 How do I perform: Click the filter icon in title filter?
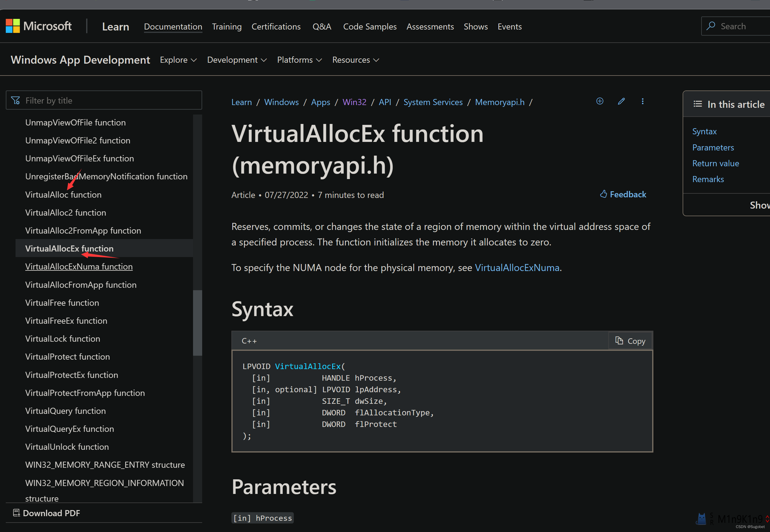[x=16, y=100]
